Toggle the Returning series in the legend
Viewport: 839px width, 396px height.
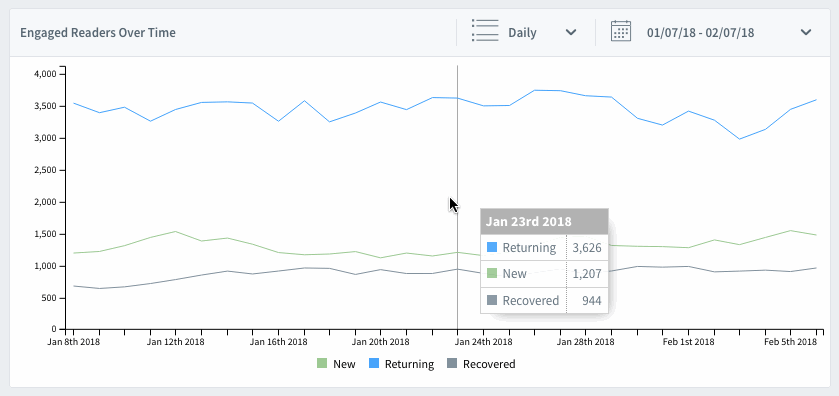pyautogui.click(x=401, y=364)
